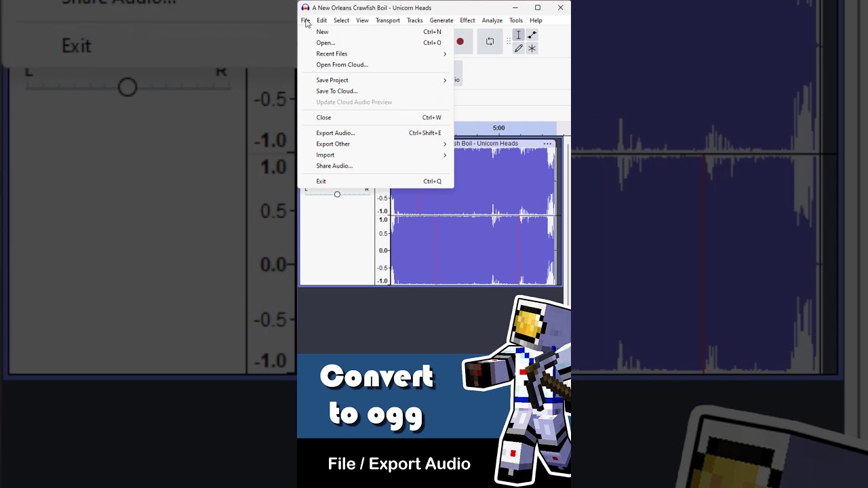
Task: Open the Effect menu
Action: (467, 20)
